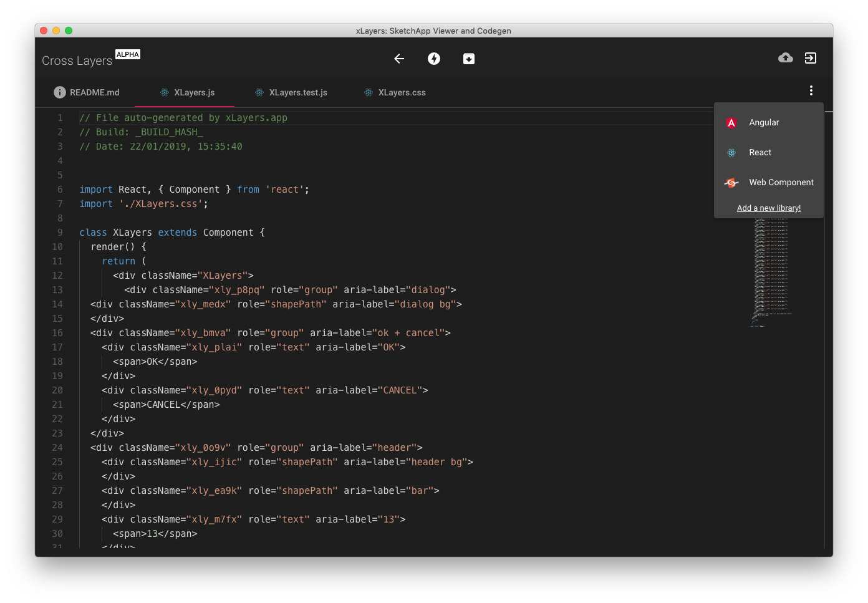Open the three-dot more options menu
This screenshot has height=603, width=868.
point(811,90)
